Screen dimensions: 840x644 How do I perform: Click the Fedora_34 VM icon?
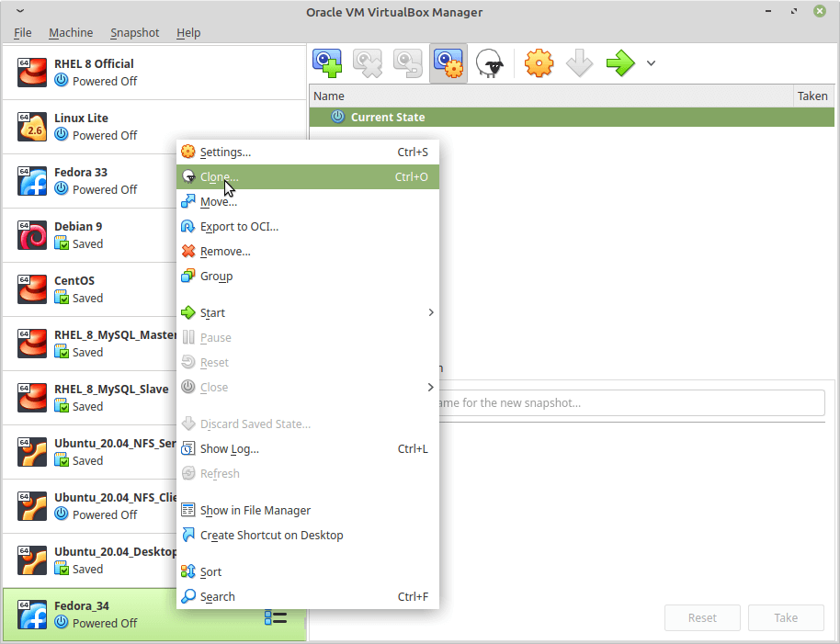click(31, 615)
